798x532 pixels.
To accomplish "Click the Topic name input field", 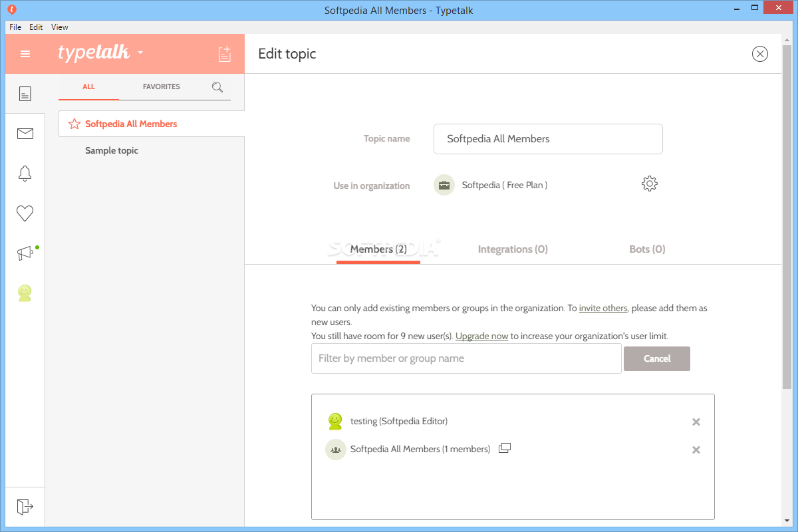I will [548, 139].
